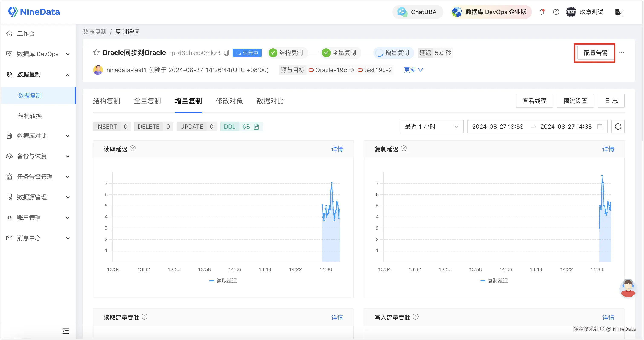The image size is (644, 340).
Task: Click the 配置告警 button
Action: (595, 53)
